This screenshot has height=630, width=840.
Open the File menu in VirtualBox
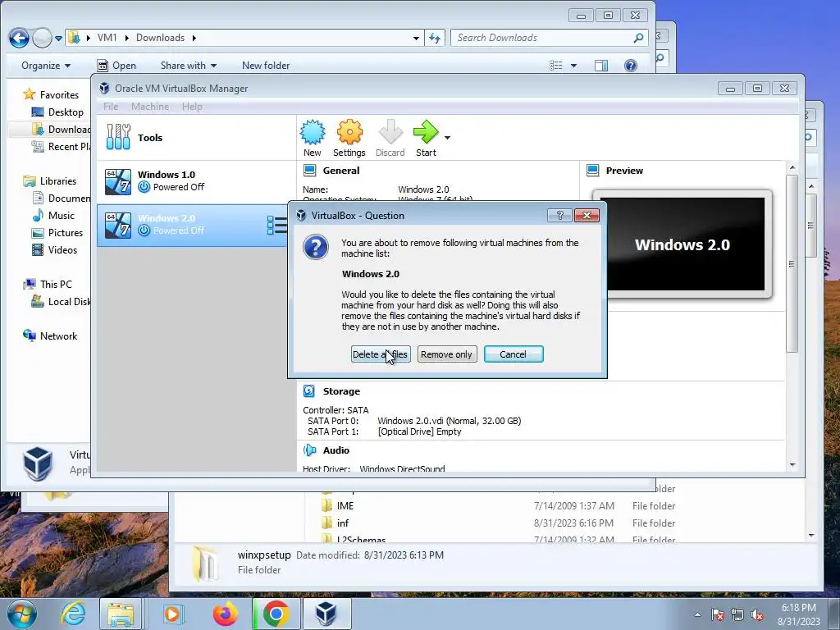coord(111,107)
